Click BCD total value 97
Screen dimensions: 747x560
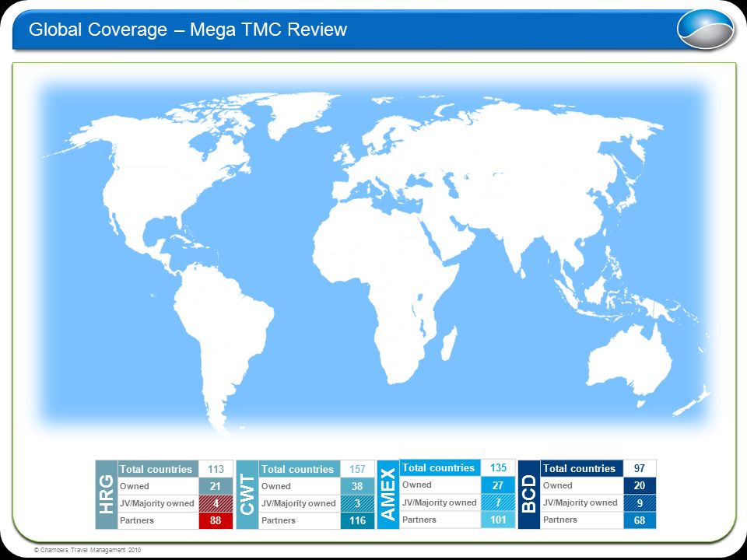point(640,468)
